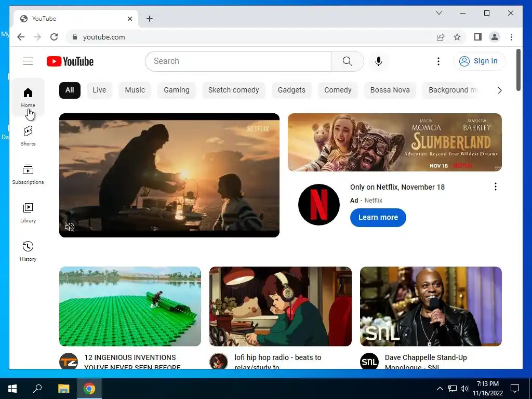
Task: Open a new browser tab
Action: coord(150,19)
